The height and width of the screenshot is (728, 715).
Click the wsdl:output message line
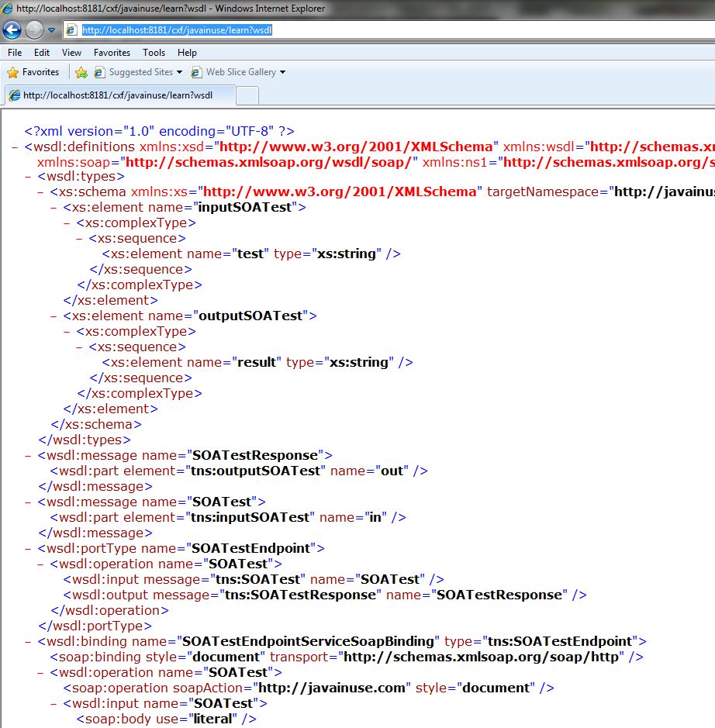point(325,595)
